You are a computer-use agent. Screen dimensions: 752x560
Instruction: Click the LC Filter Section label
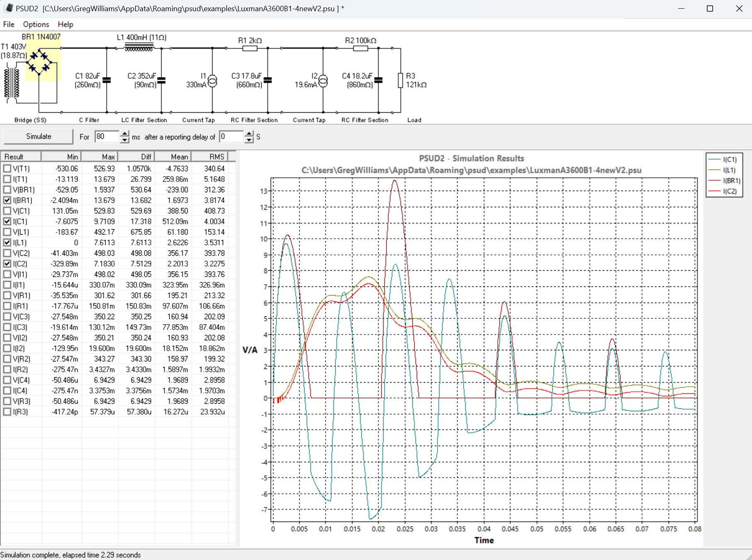coord(144,120)
